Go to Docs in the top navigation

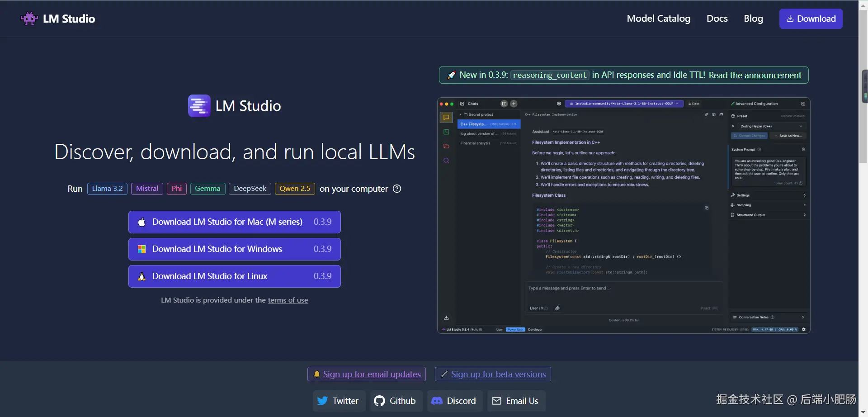(717, 19)
